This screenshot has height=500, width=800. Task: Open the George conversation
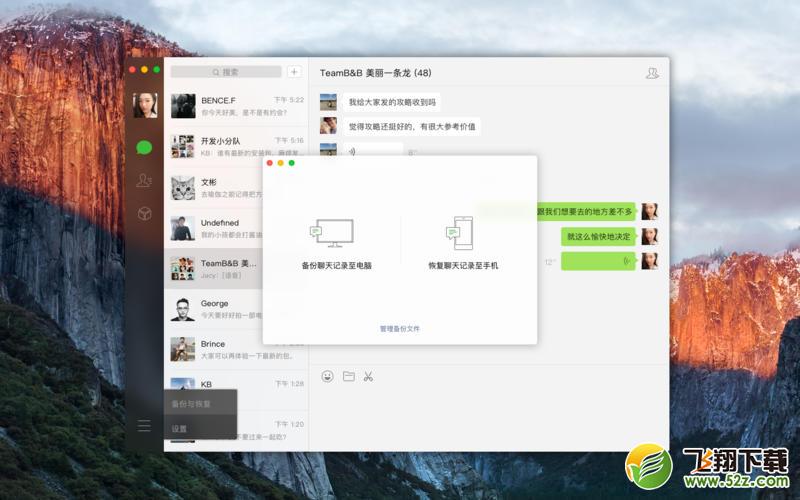point(236,309)
